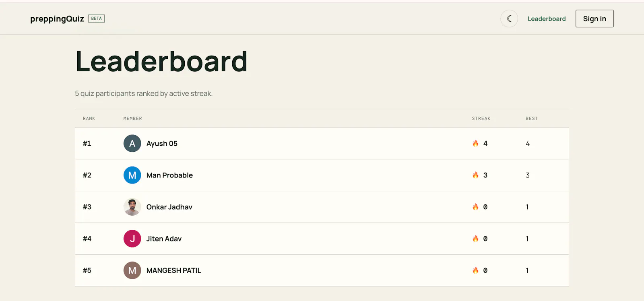Click rank #4 cell

tap(87, 239)
